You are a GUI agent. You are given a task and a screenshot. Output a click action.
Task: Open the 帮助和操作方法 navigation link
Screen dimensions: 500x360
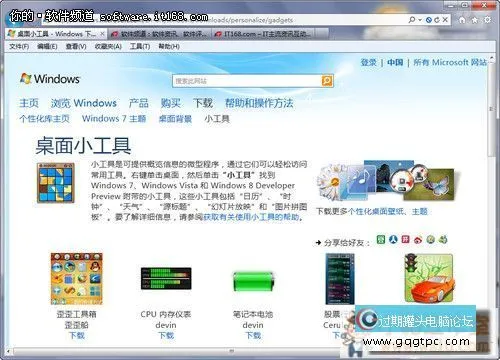click(259, 103)
